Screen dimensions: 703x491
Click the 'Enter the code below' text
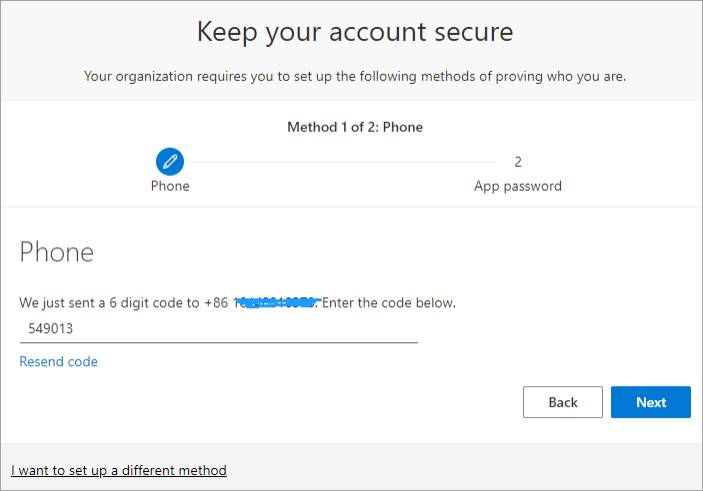389,303
